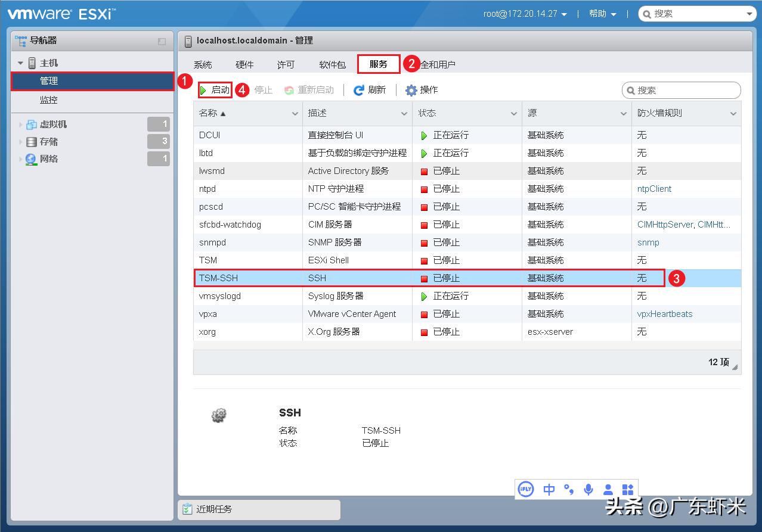Image resolution: width=762 pixels, height=532 pixels.
Task: Click the iFLY input method logo icon
Action: pos(525,489)
